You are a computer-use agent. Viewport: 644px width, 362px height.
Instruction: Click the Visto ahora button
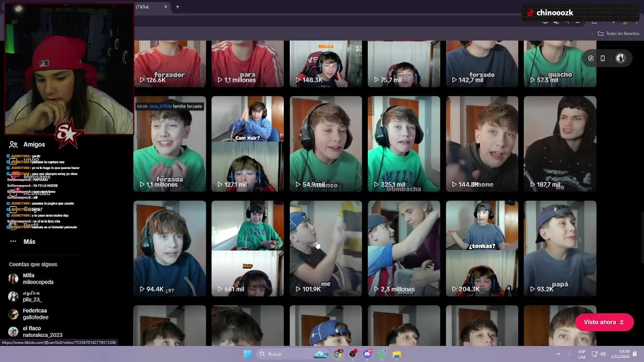[604, 322]
